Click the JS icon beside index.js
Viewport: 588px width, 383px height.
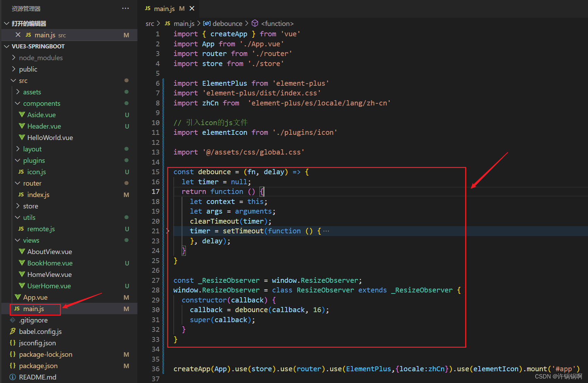21,195
